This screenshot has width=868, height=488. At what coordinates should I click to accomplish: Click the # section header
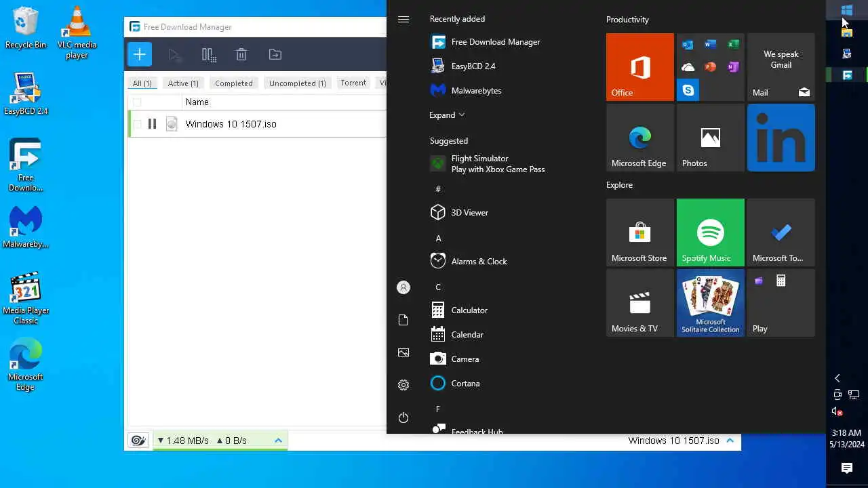pos(438,189)
